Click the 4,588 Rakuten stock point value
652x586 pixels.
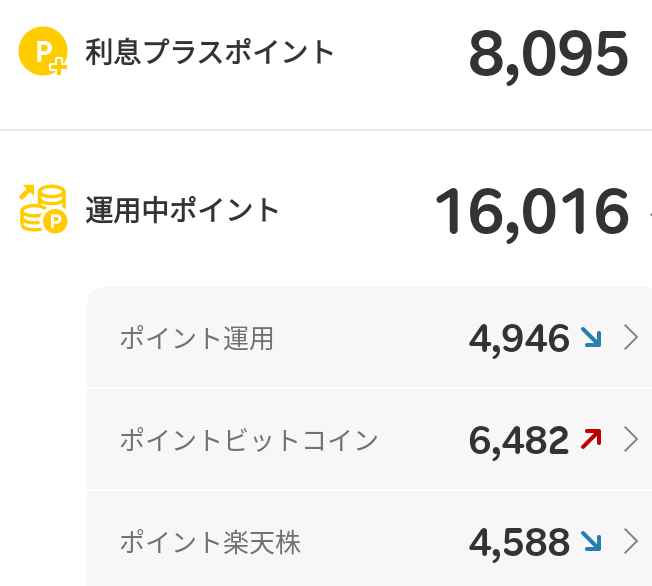[x=519, y=543]
